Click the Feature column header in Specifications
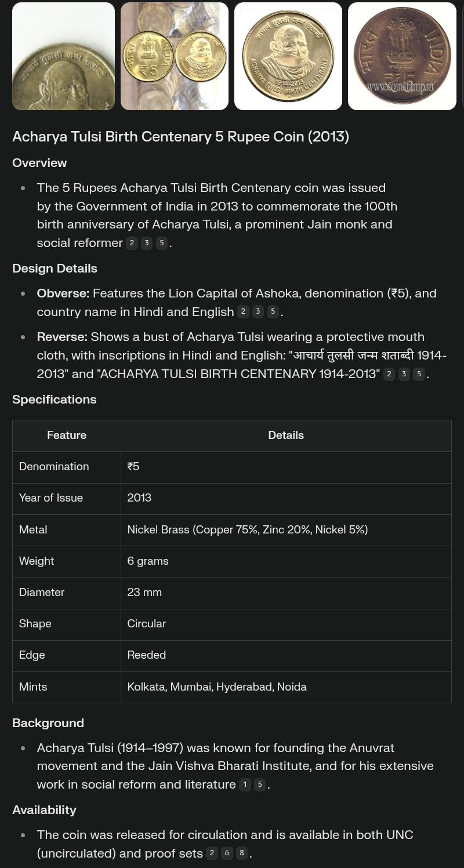Image resolution: width=464 pixels, height=868 pixels. click(x=67, y=435)
